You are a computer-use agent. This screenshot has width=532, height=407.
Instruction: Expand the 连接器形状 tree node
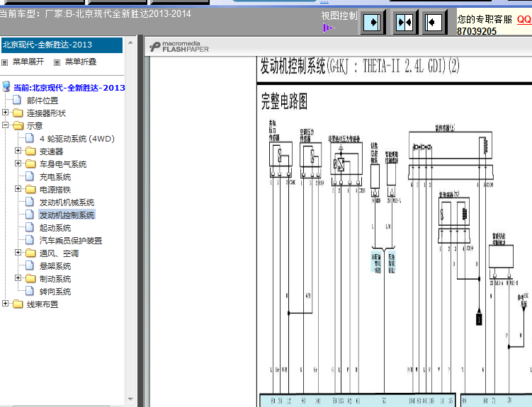[5, 112]
